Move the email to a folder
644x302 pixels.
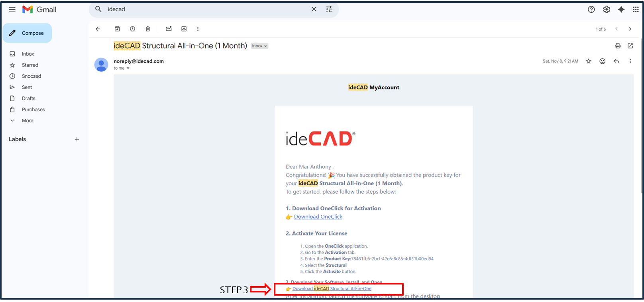click(x=184, y=29)
